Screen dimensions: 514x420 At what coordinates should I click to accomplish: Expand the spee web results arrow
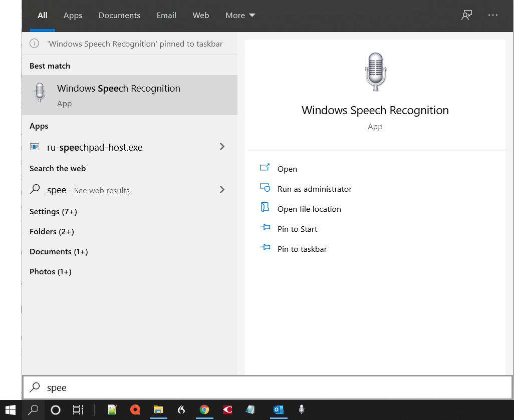coord(222,189)
